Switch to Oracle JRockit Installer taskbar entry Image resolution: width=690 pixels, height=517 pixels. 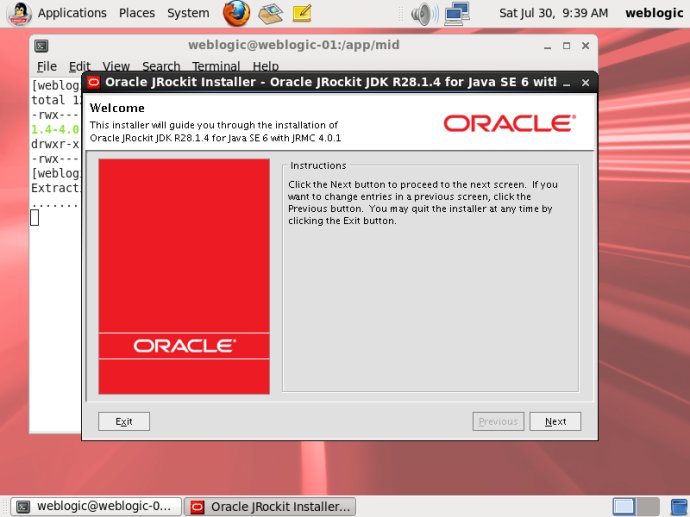click(x=270, y=506)
